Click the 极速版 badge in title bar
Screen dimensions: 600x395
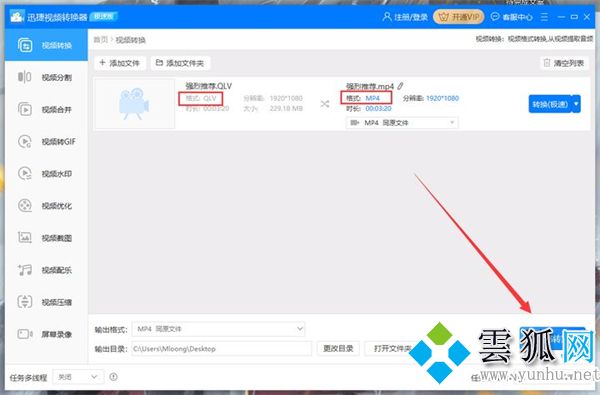(x=103, y=16)
